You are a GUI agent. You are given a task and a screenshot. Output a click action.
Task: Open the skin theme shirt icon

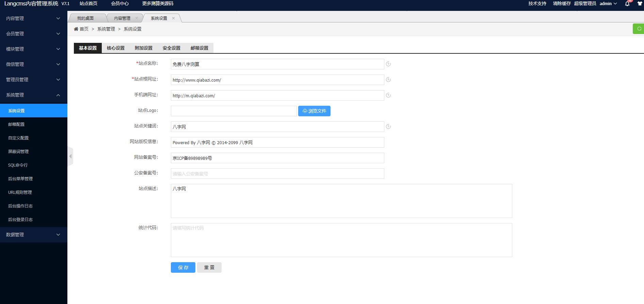pos(640,4)
